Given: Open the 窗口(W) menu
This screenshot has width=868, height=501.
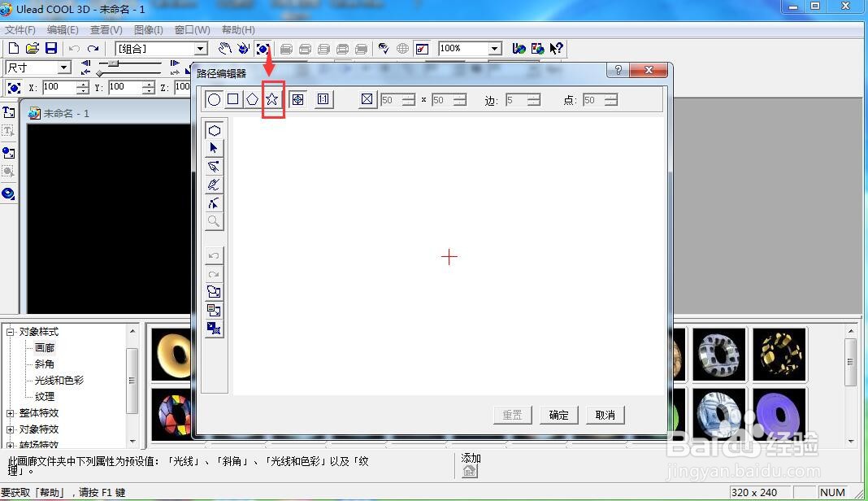Looking at the screenshot, I should [x=192, y=30].
